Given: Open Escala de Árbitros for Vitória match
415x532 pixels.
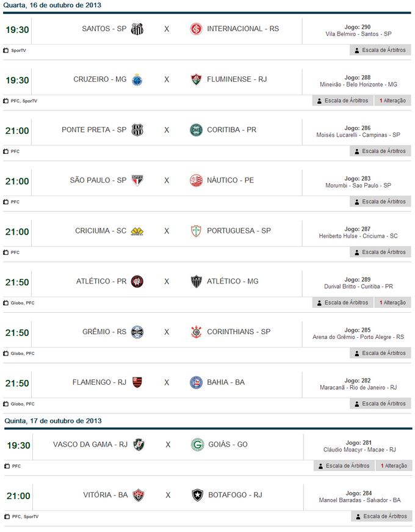Looking at the screenshot, I should [x=381, y=516].
